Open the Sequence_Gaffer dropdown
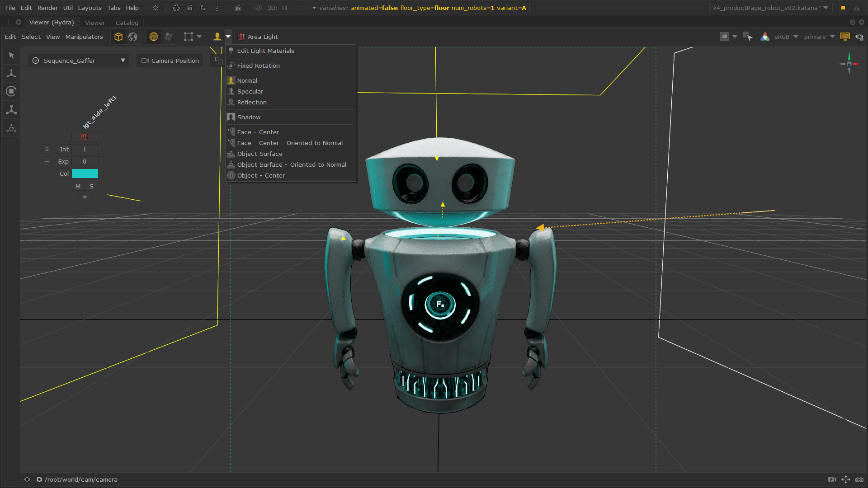The image size is (868, 488). tap(78, 61)
